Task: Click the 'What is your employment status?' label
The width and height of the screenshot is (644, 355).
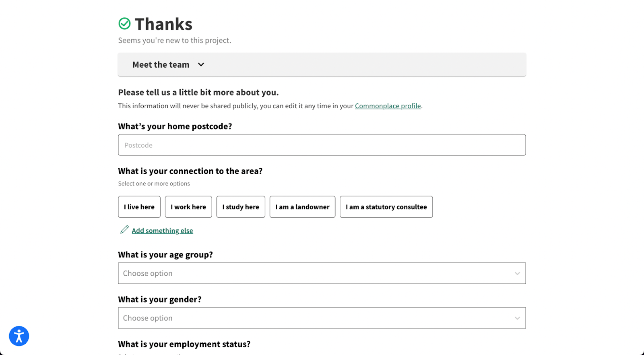Action: click(184, 344)
